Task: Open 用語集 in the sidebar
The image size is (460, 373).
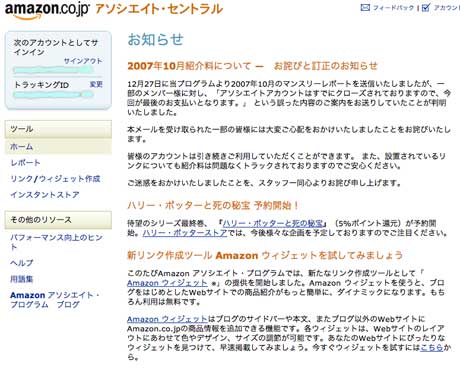Action: pyautogui.click(x=22, y=279)
